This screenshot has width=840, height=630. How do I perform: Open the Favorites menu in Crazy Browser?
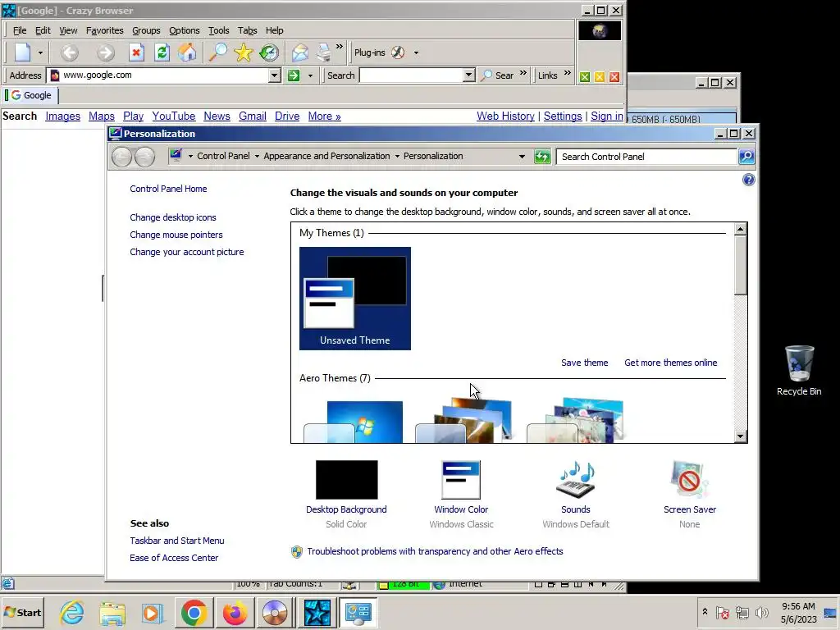tap(104, 30)
